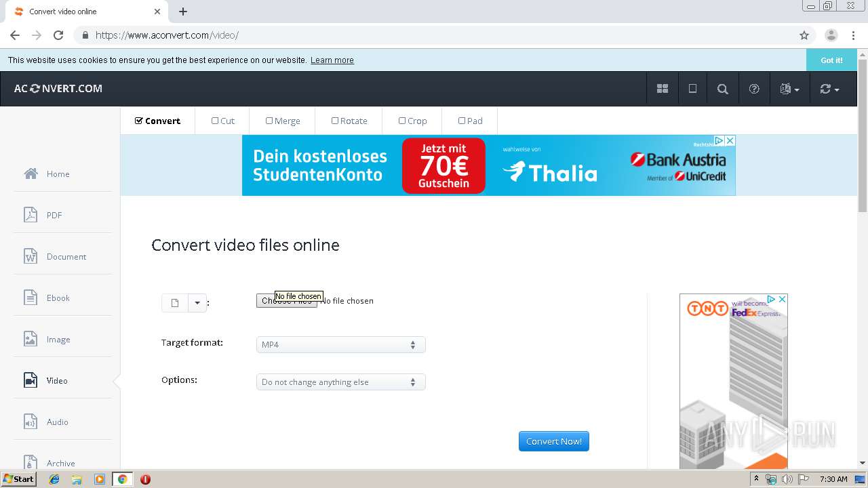Go back in the browser
Viewport: 868px width, 488px height.
click(x=15, y=35)
